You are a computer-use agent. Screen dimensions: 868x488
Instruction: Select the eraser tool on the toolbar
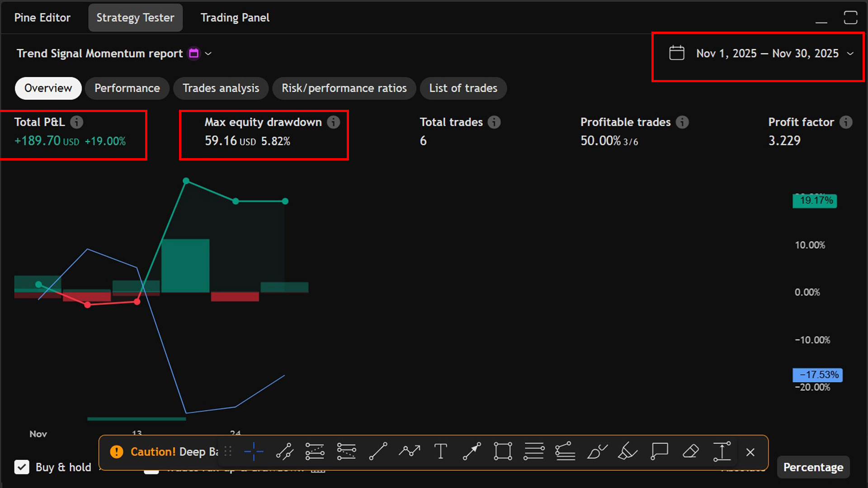[x=690, y=451]
